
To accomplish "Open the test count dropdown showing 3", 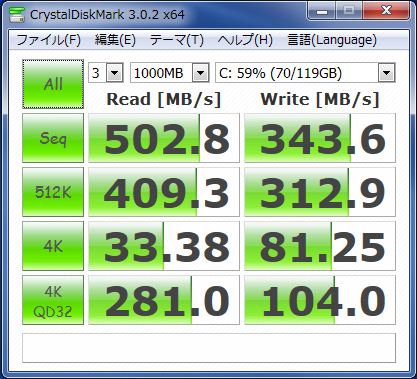I will pos(106,73).
